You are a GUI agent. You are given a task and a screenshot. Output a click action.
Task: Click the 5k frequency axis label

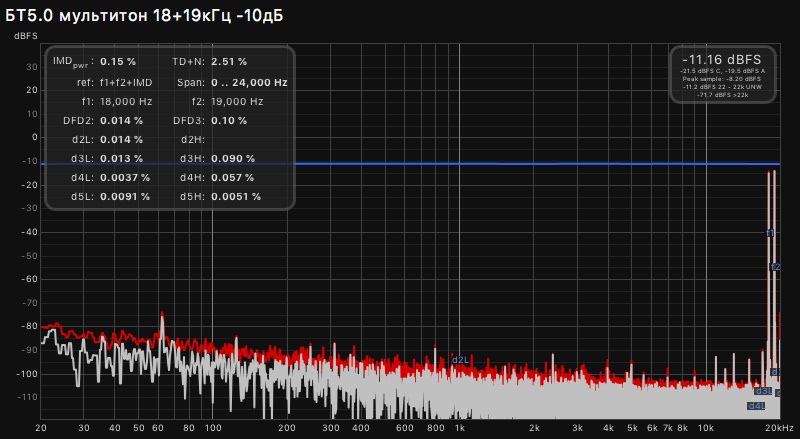(x=632, y=428)
